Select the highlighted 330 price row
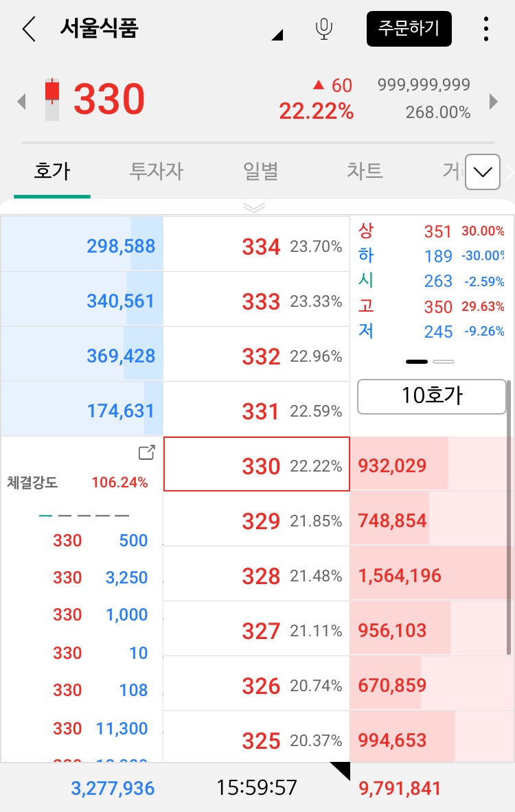515x812 pixels. coord(256,465)
